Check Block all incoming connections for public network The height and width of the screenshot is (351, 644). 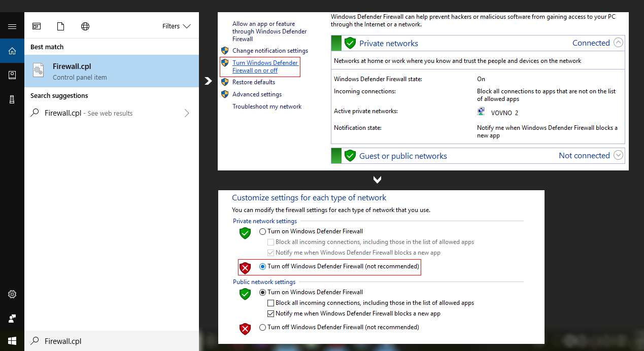tap(271, 303)
